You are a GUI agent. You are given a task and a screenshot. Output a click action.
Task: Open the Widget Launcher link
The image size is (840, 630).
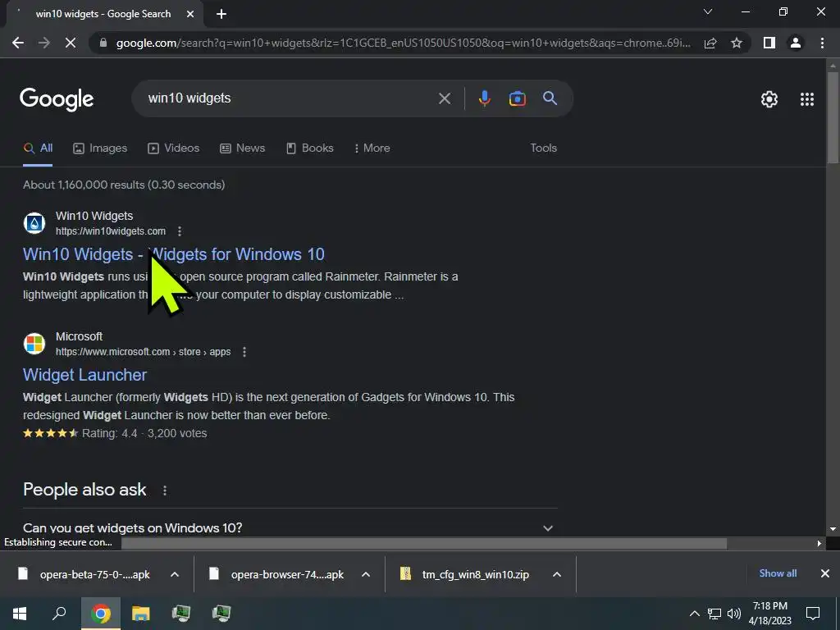pos(84,375)
